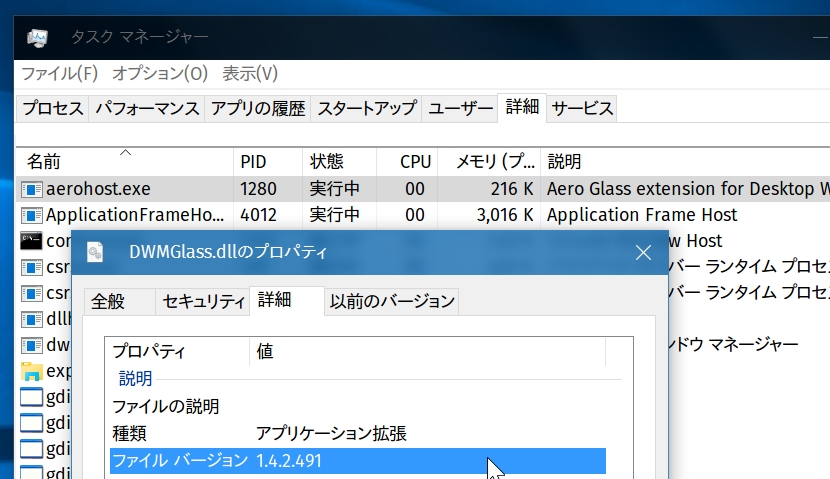Click the 'Aero Glass extension' description text
Image resolution: width=830 pixels, height=479 pixels.
pyautogui.click(x=688, y=189)
